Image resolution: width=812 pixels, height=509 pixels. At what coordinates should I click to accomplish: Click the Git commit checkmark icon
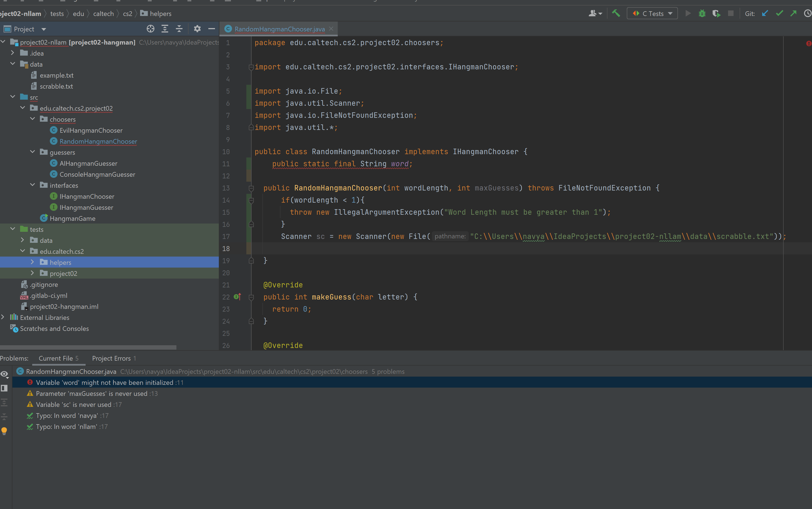pos(779,13)
